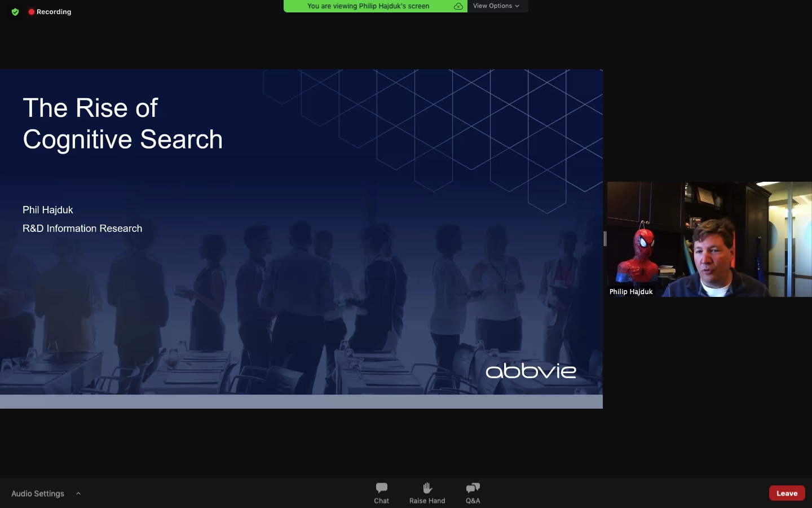Raise your hand in the webinar
Screen dimensions: 812x508
[427, 493]
